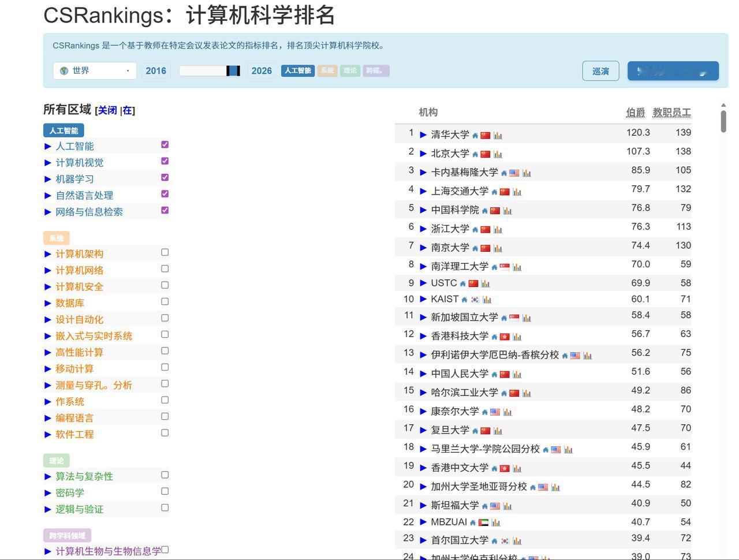The width and height of the screenshot is (739, 560).
Task: Open the bar chart icon for 香港中文大学
Action: [517, 468]
